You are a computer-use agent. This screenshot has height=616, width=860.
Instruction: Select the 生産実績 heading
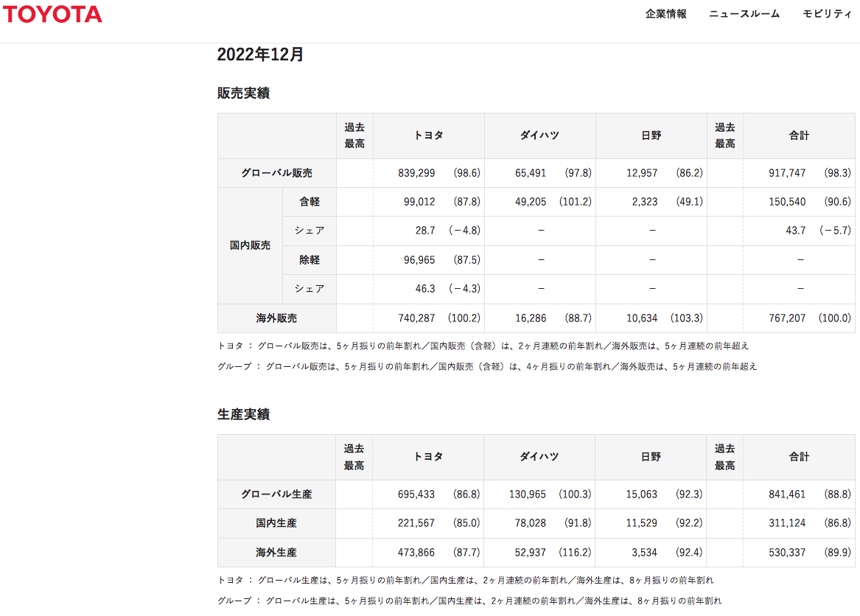[243, 415]
